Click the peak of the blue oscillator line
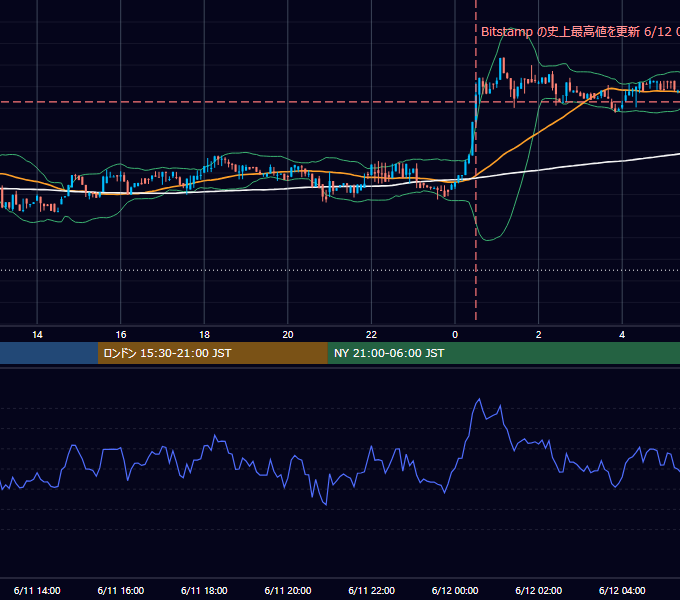The height and width of the screenshot is (600, 680). tap(479, 399)
